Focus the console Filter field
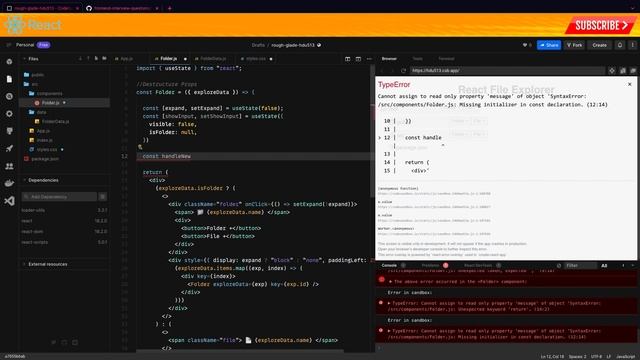Image resolution: width=640 pixels, height=360 pixels. (x=580, y=266)
